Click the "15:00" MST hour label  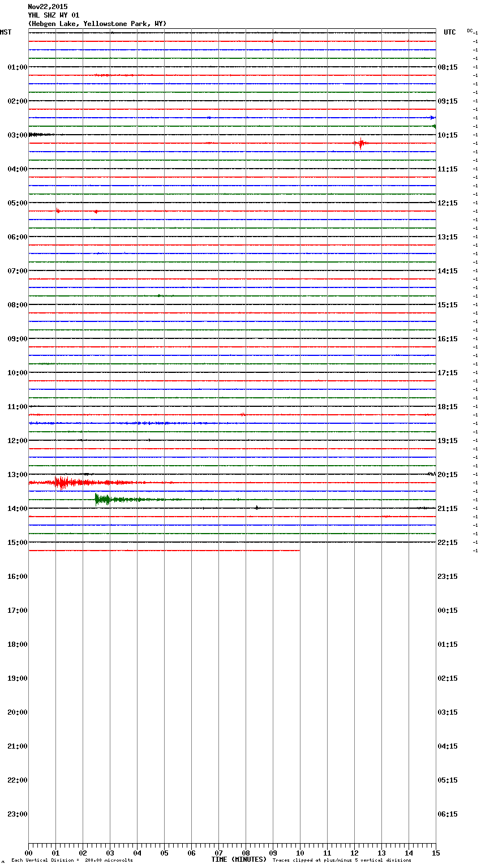click(18, 543)
